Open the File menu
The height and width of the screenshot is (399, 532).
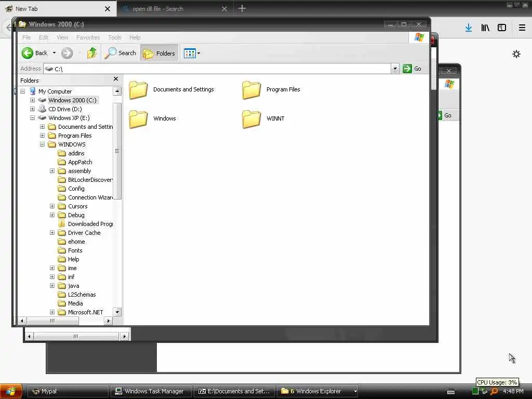(x=26, y=37)
